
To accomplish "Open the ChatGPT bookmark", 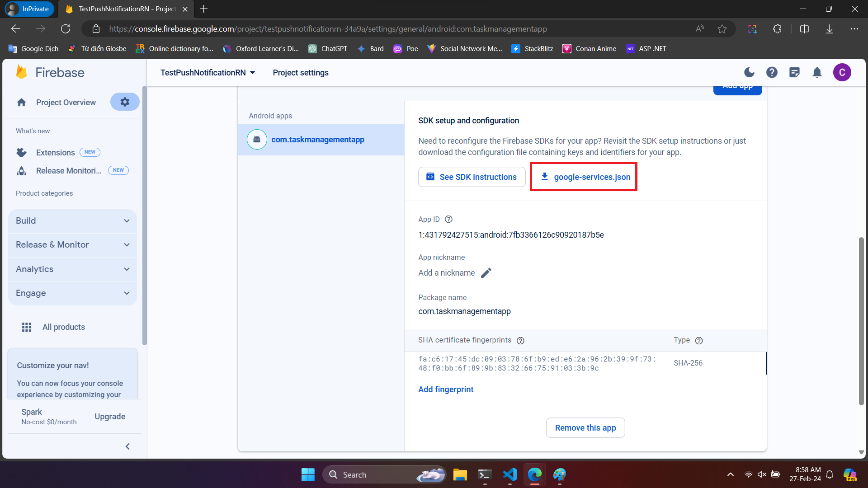I will [328, 49].
